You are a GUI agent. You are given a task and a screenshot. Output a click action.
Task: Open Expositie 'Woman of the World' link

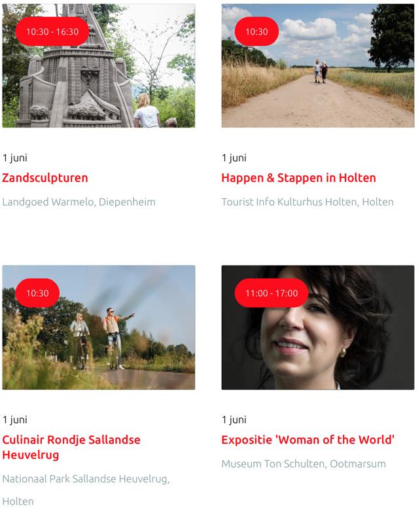coord(307,440)
